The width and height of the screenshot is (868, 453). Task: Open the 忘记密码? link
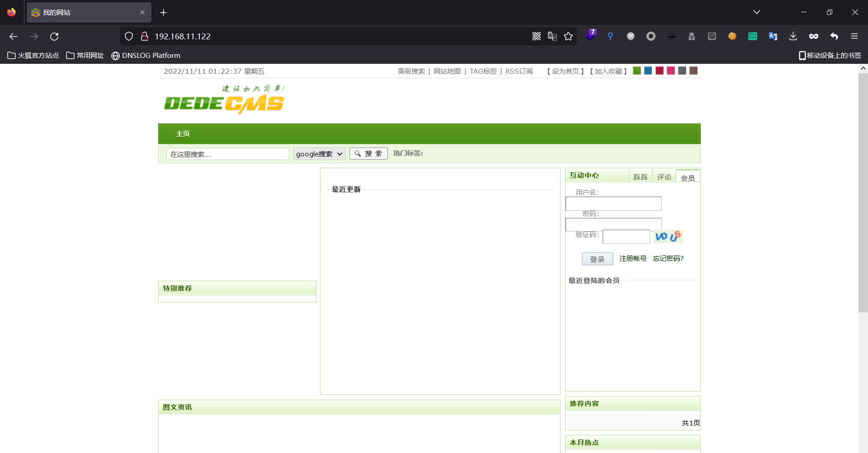click(x=668, y=258)
